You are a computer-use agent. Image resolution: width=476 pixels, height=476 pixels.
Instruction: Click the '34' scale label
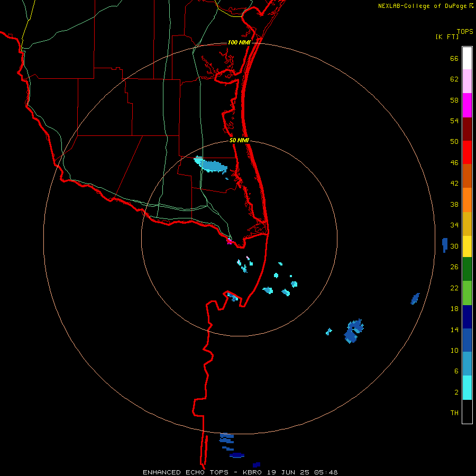(x=454, y=225)
